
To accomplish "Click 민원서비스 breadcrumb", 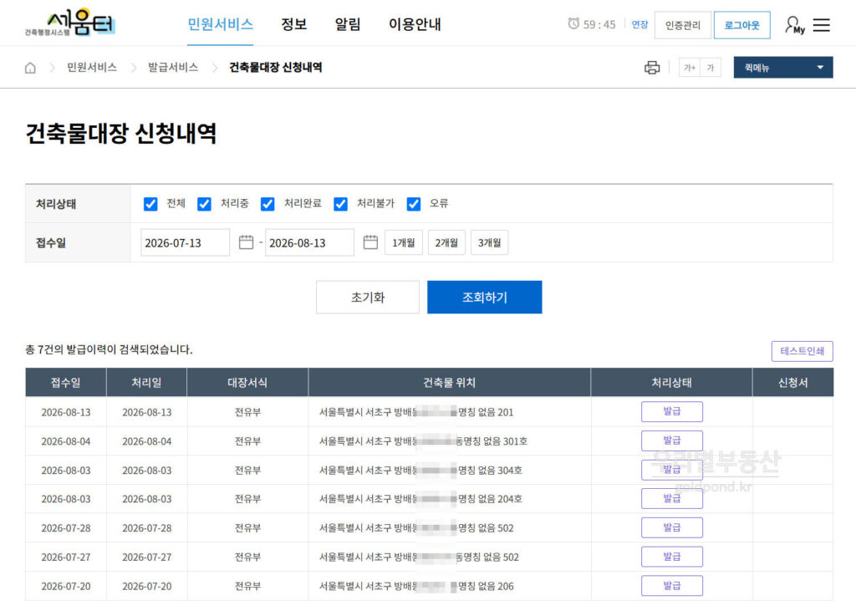I will point(92,67).
